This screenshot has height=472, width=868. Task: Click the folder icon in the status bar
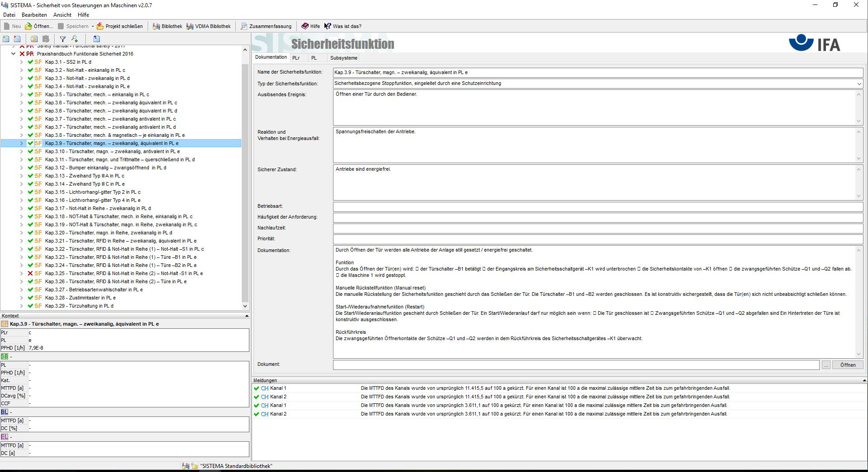(x=194, y=466)
